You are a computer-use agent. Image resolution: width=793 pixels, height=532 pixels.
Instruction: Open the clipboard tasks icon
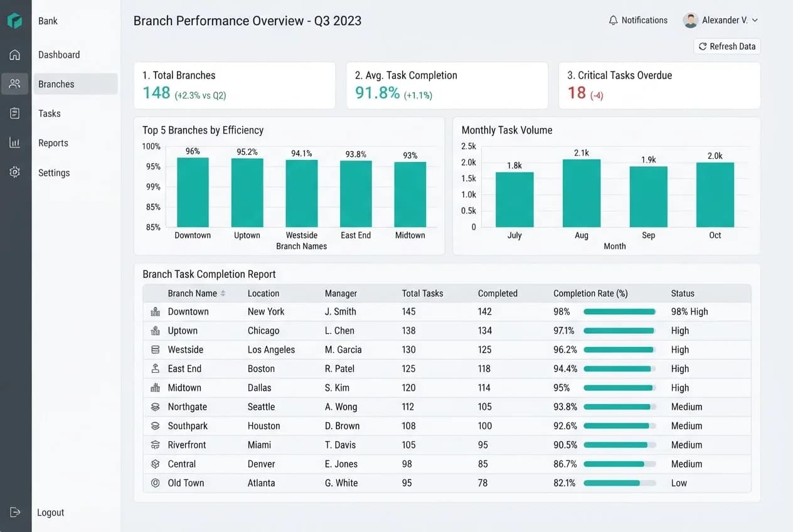15,113
